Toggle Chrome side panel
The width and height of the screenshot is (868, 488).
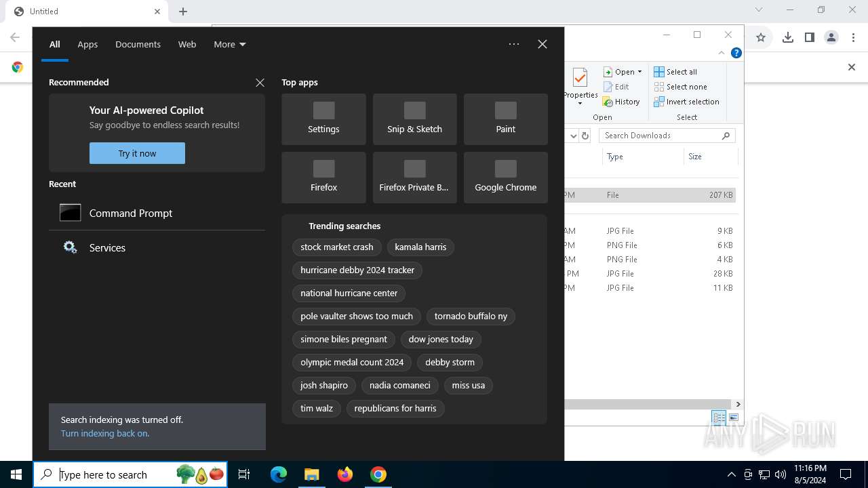click(809, 38)
